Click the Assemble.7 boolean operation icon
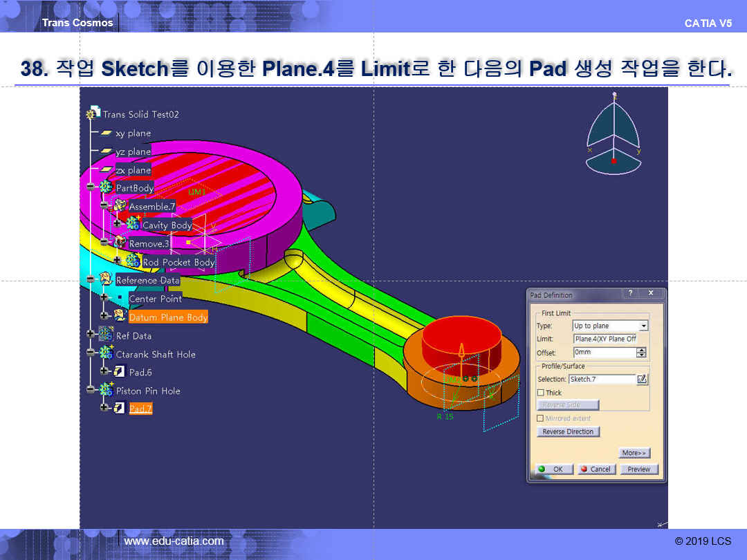 click(x=120, y=206)
